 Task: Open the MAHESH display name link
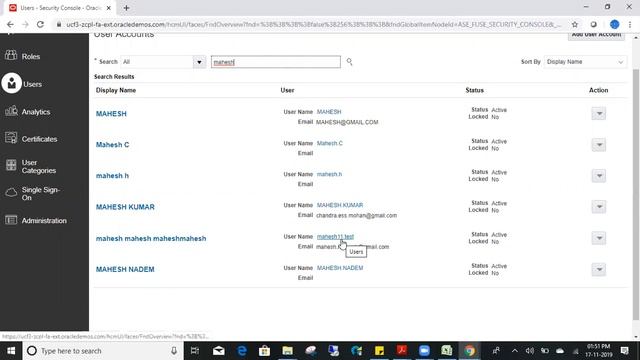click(x=111, y=113)
